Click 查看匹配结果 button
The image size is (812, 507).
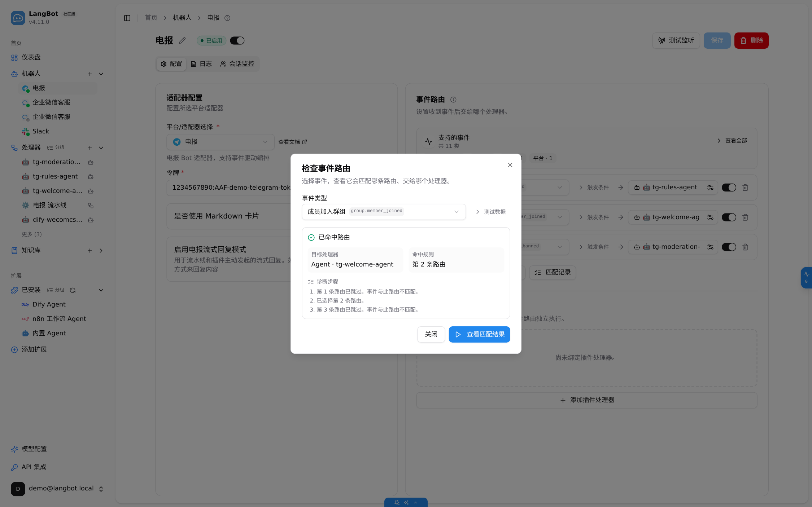coord(479,335)
